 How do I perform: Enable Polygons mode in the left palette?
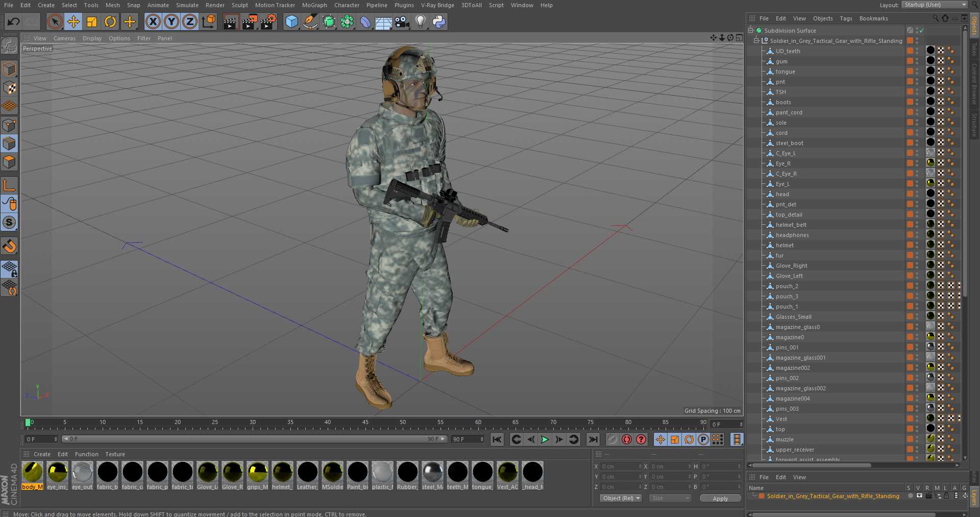tap(9, 162)
